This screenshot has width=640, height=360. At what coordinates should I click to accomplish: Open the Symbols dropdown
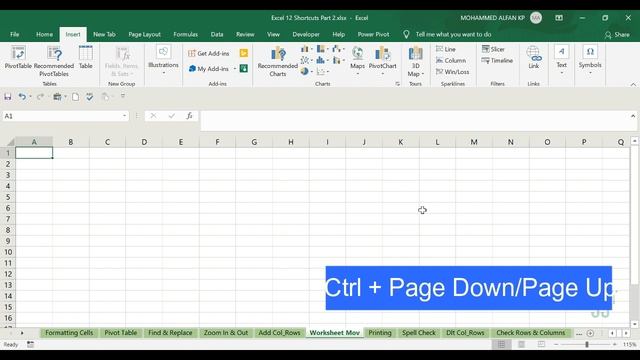pos(590,60)
